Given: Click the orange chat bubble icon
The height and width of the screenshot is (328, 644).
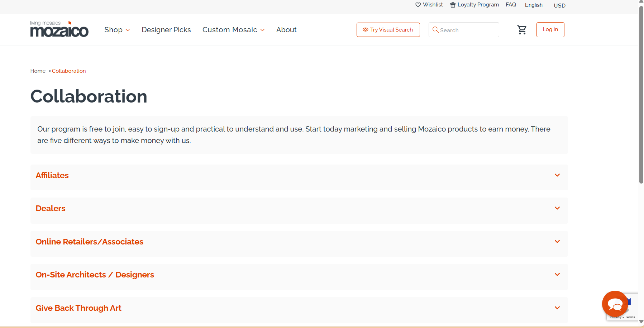Looking at the screenshot, I should click(x=615, y=304).
